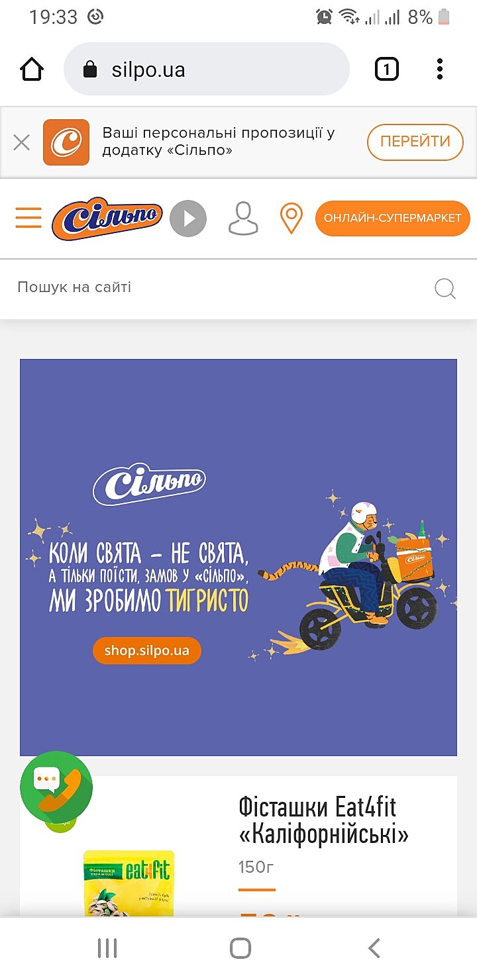Tap the magnifying glass search icon

pyautogui.click(x=445, y=289)
